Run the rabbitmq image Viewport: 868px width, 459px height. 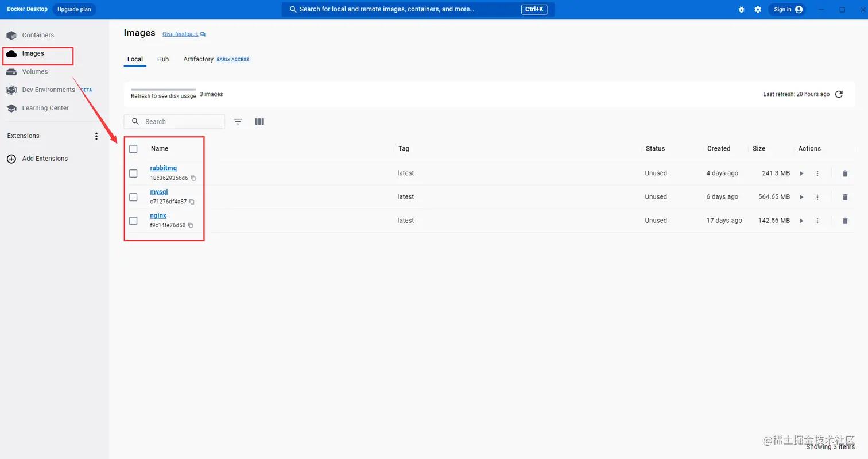click(x=801, y=173)
